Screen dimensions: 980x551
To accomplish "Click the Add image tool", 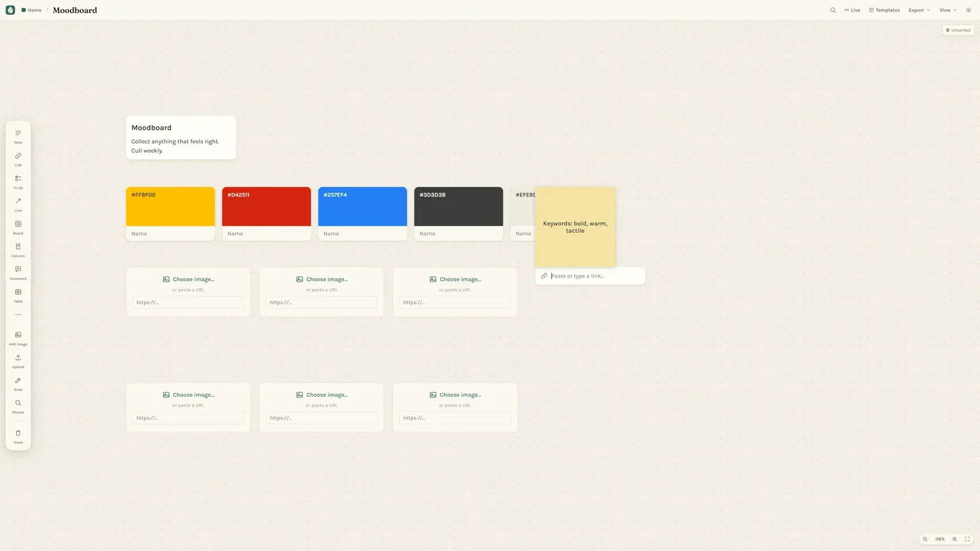I will 18,338.
